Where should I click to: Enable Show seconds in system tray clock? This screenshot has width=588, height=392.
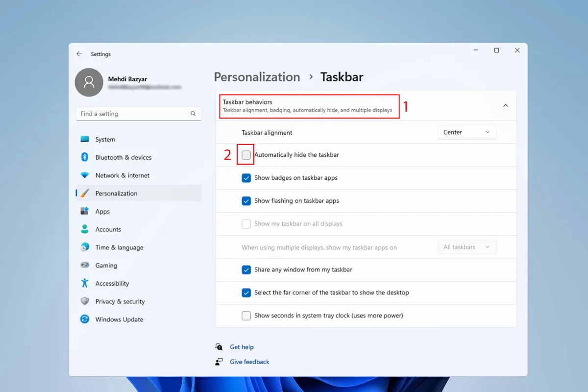pos(246,316)
